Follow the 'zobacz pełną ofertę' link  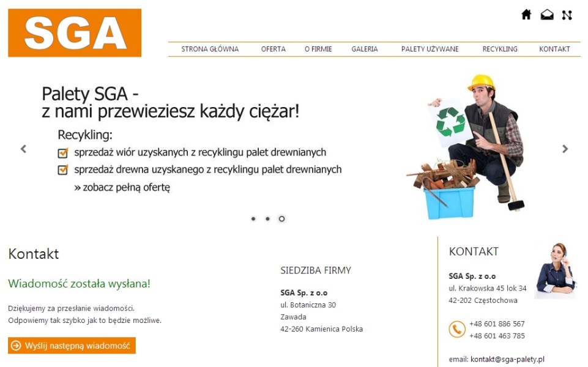(x=122, y=187)
